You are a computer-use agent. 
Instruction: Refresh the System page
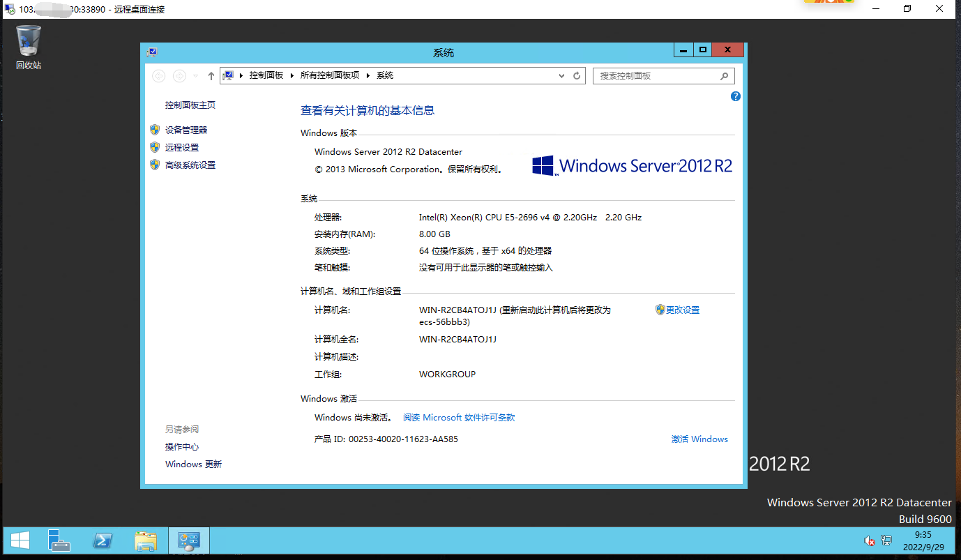(577, 75)
